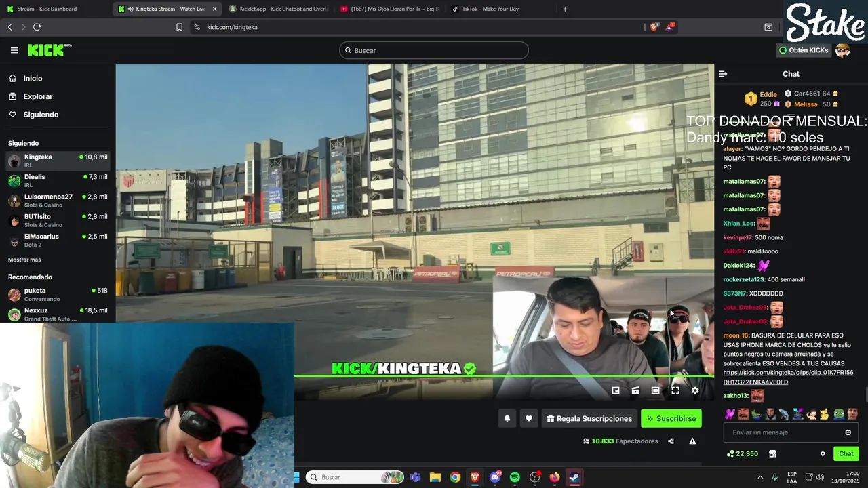Open recommended channel puketa

click(x=58, y=294)
